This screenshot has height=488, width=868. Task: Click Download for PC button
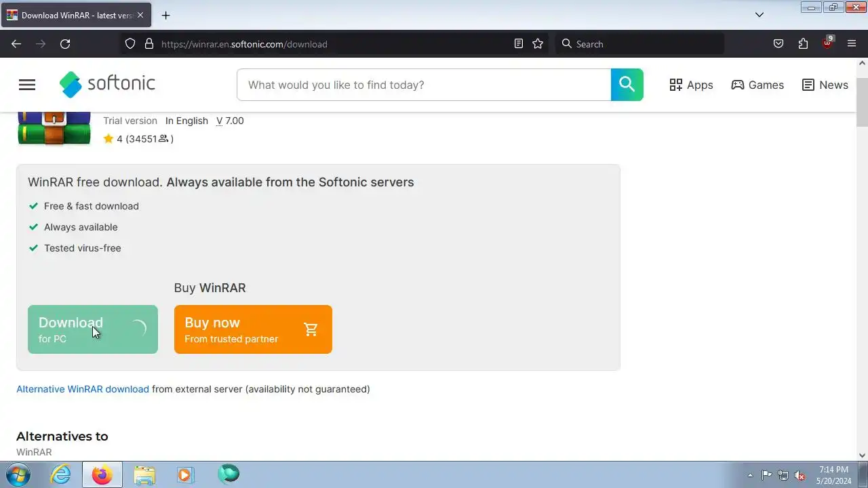(x=93, y=329)
